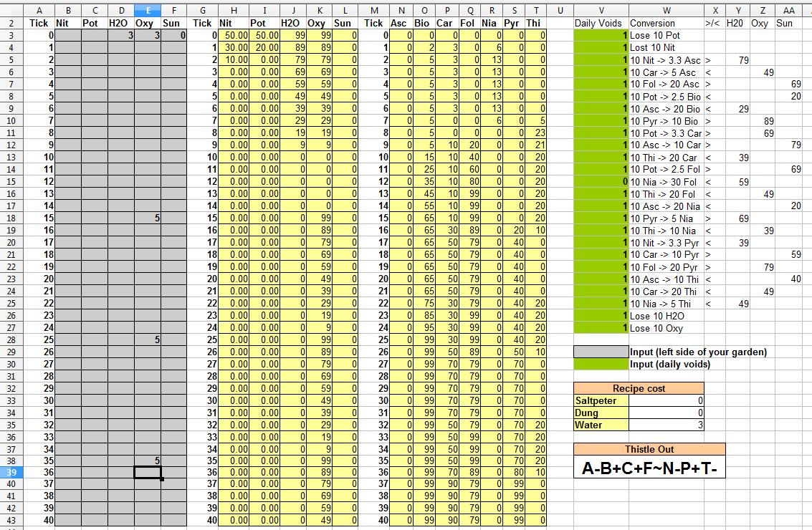Select the "10 Asc -> 10 Thi" conversion
The image size is (812, 530).
click(x=667, y=279)
